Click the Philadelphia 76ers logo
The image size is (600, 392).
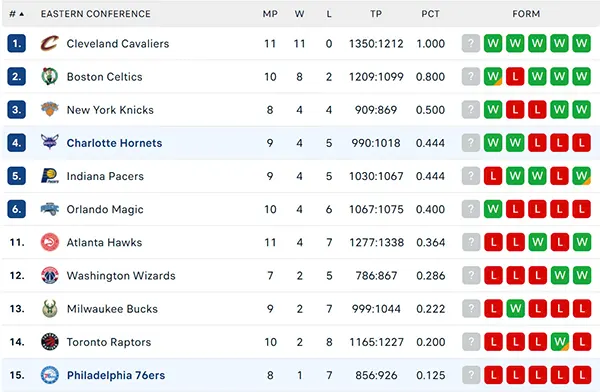click(50, 375)
